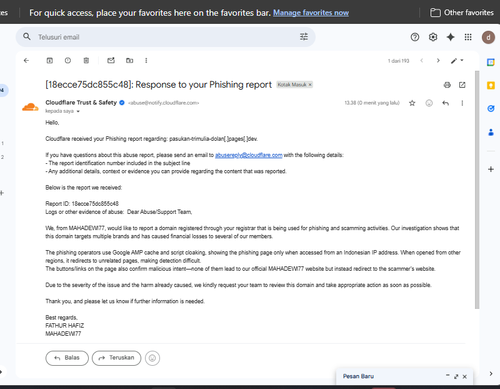Open abusereply@cloudflare.com email link
The height and width of the screenshot is (389, 500).
coord(249,155)
